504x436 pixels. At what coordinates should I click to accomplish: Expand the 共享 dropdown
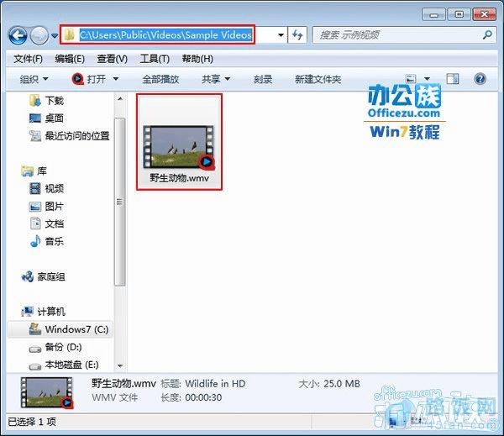click(x=216, y=79)
